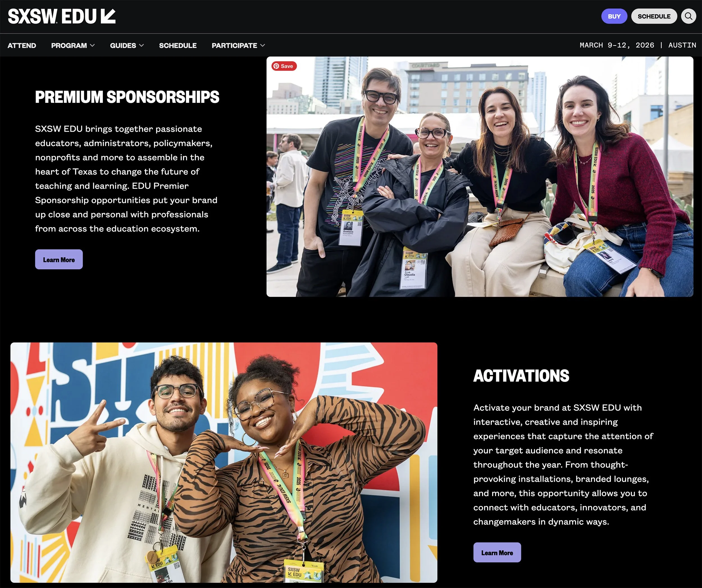
Task: Open the photo of two attendees posing
Action: [224, 462]
